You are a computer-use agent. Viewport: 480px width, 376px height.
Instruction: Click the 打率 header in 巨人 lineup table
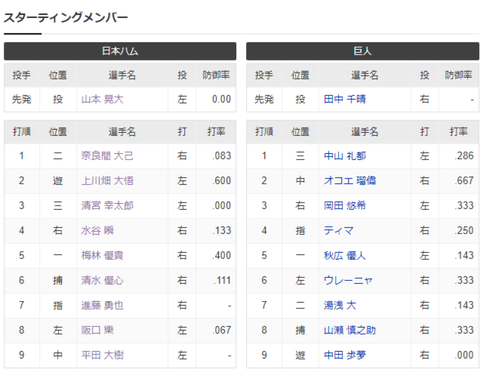(459, 132)
